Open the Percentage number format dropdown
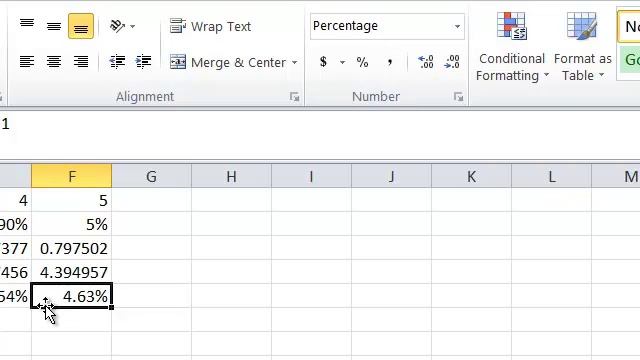The image size is (640, 360). (x=457, y=26)
